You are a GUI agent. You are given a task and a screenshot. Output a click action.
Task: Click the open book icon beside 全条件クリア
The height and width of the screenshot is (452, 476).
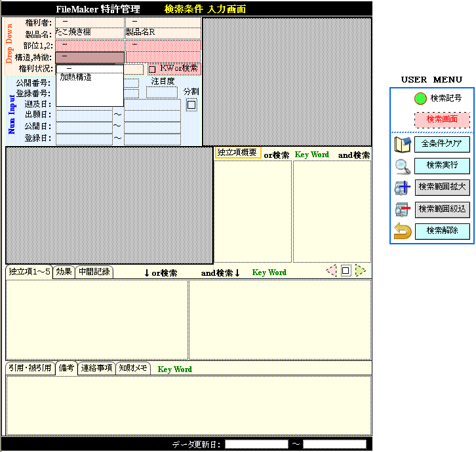tap(403, 145)
